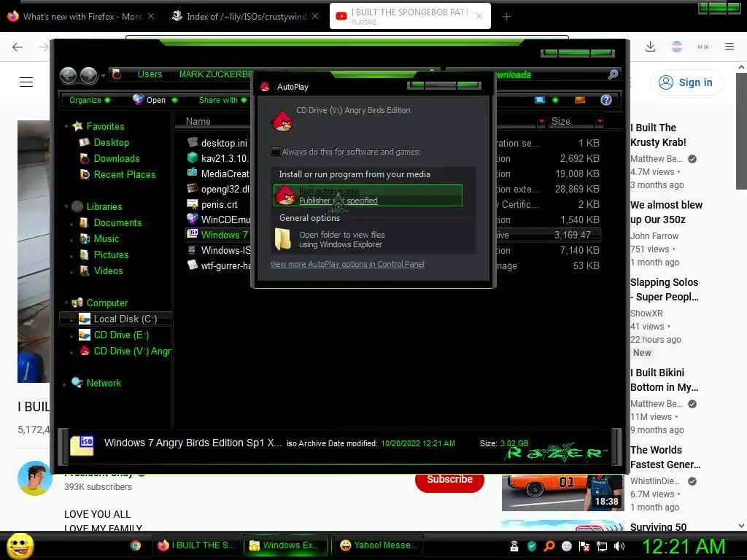747x560 pixels.
Task: Go back in the Explorer window
Action: coord(68,75)
